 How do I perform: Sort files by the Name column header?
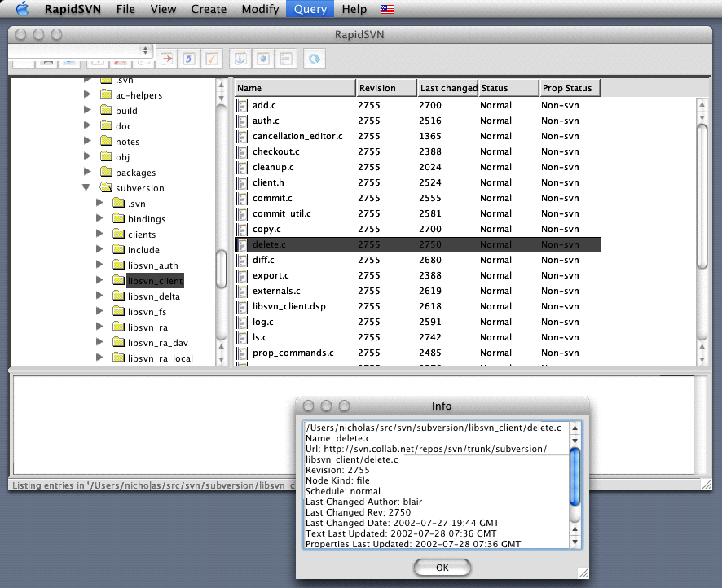coord(295,88)
